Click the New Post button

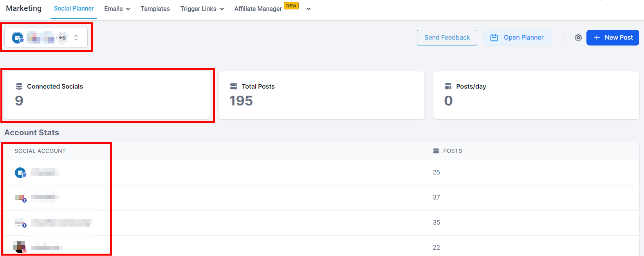coord(613,38)
